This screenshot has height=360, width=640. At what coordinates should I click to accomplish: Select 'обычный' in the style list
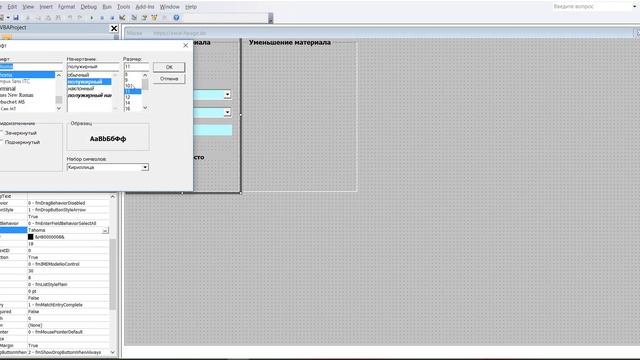(78, 75)
